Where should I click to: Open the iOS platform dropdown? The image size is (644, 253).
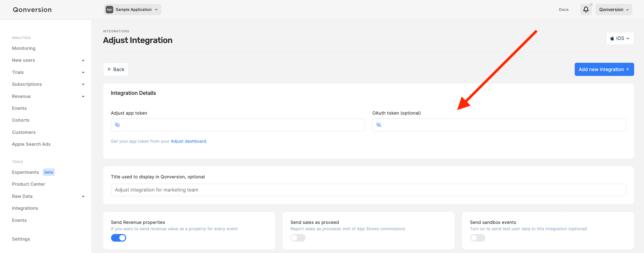click(x=620, y=38)
